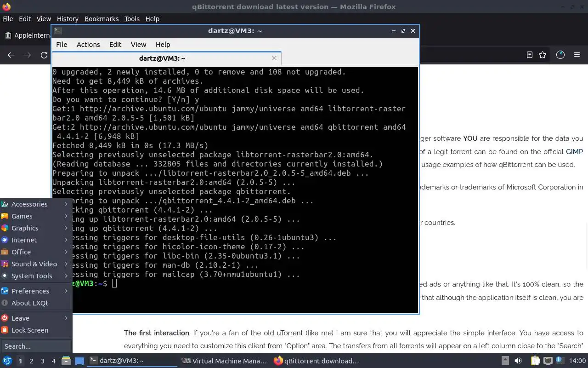Open the terminal File menu
Image resolution: width=588 pixels, height=368 pixels.
[x=62, y=45]
